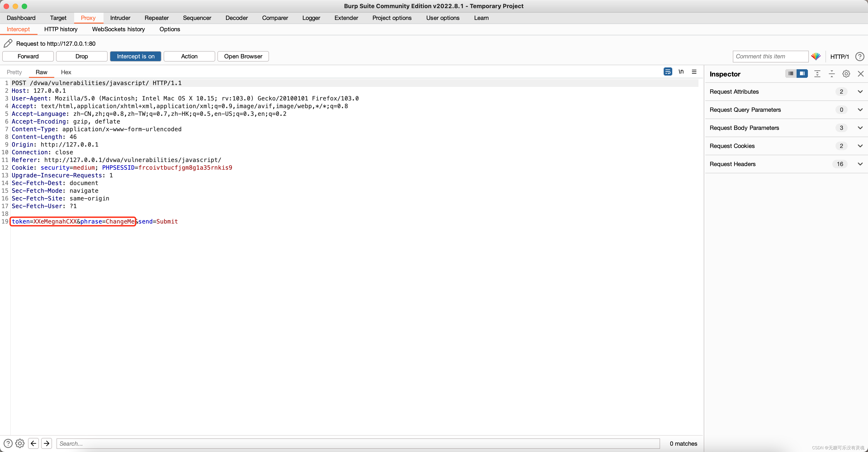Screen dimensions: 868x452
Task: Select the Proxy tab
Action: pyautogui.click(x=88, y=18)
